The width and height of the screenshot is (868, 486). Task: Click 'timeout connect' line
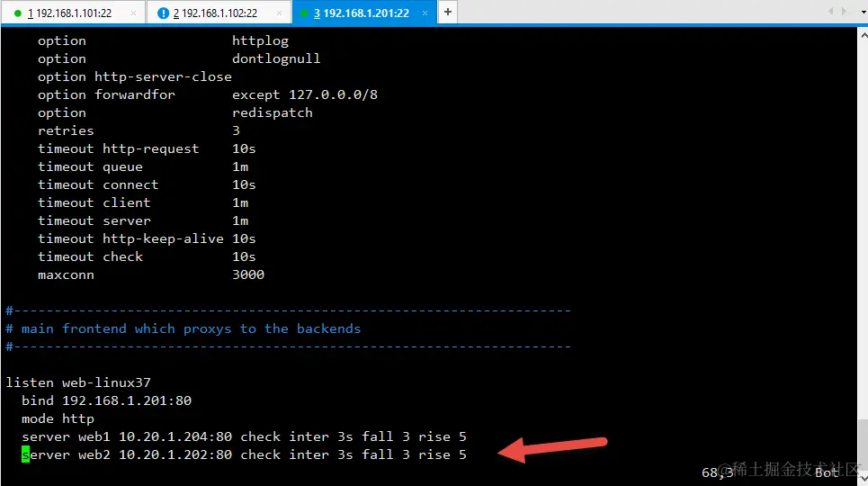pyautogui.click(x=147, y=184)
